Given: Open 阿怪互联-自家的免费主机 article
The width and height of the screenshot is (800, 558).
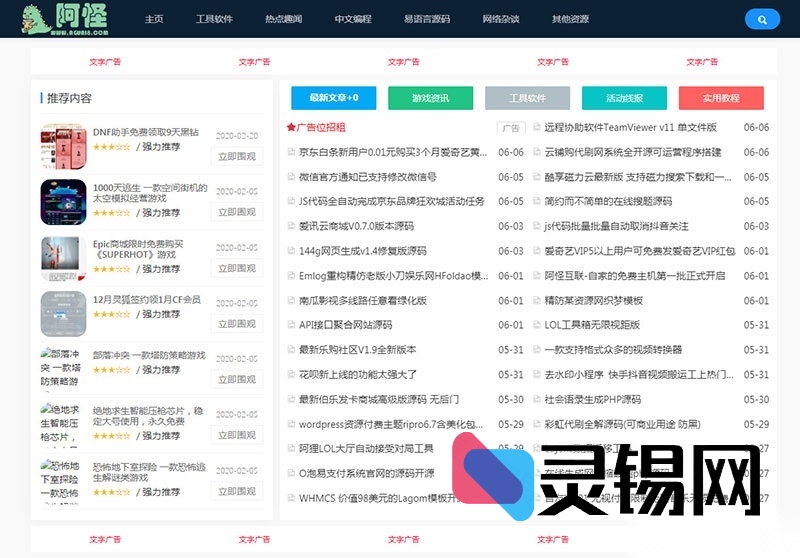Looking at the screenshot, I should pos(635,276).
